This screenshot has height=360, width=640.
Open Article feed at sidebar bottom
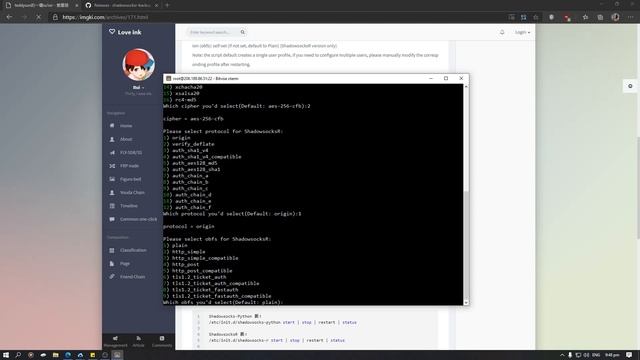[138, 342]
